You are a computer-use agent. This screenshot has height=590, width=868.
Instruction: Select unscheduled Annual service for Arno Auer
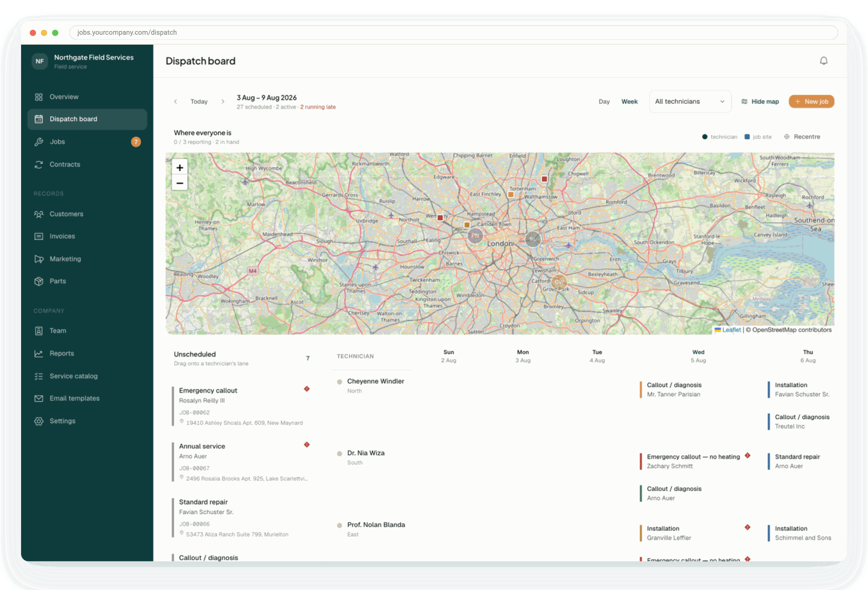(242, 462)
